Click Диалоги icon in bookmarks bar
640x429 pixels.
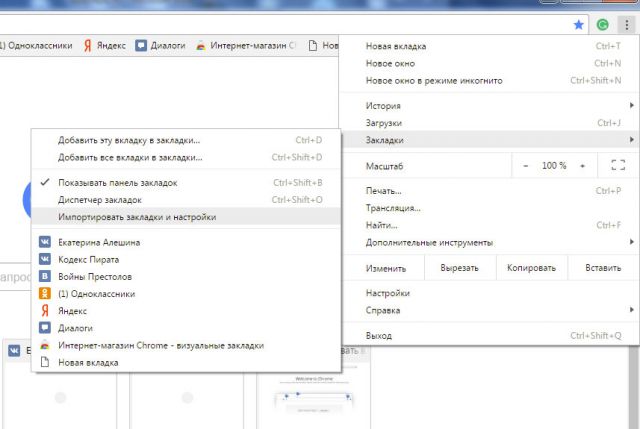141,45
